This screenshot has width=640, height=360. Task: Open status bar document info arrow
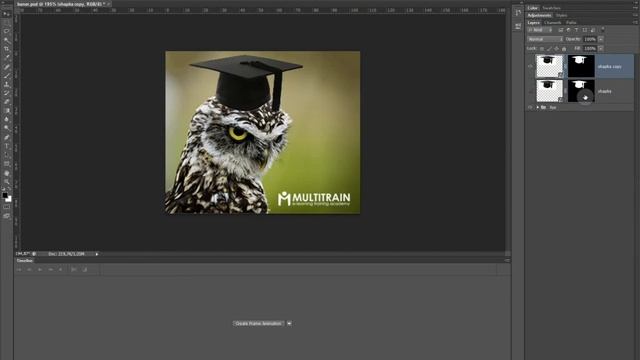(x=97, y=254)
